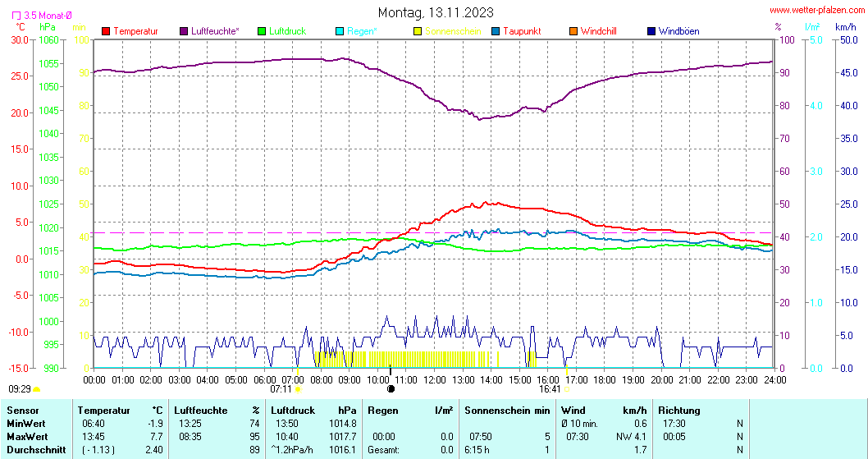The width and height of the screenshot is (868, 459).
Task: Click the 18:00 time axis label
Action: click(x=605, y=380)
